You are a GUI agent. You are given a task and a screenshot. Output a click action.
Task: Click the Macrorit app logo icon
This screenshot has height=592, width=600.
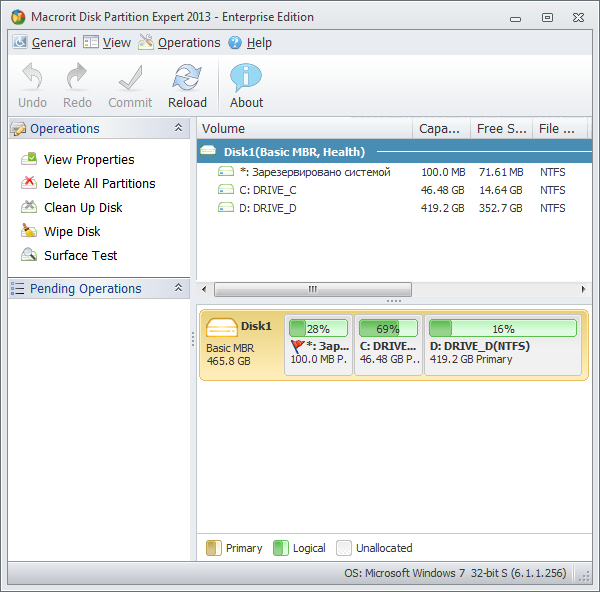click(18, 17)
